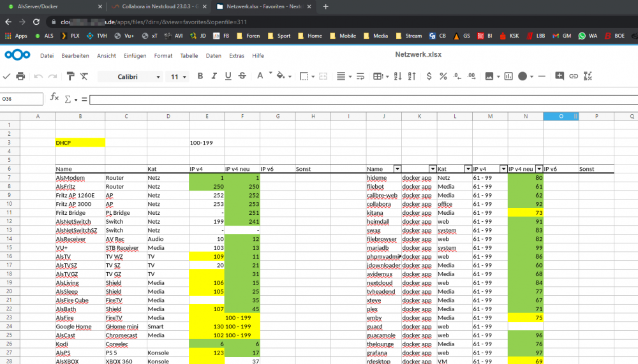Open the Media bookmarks folder
The image size is (638, 364).
[376, 36]
